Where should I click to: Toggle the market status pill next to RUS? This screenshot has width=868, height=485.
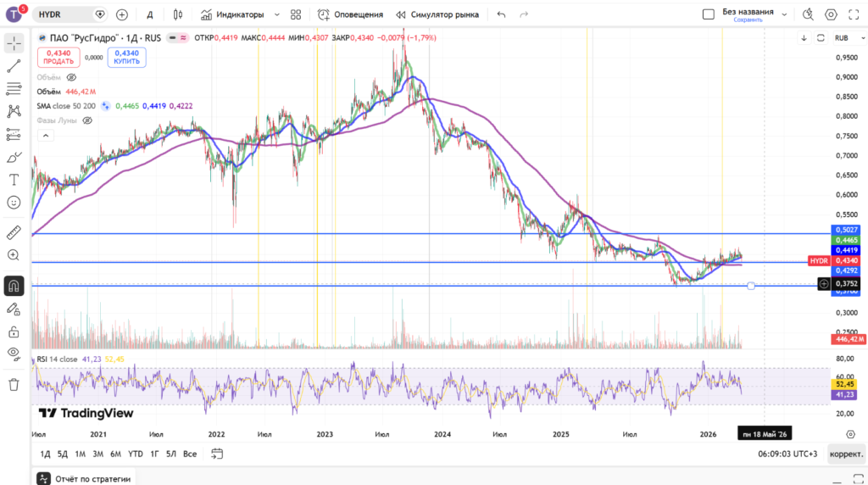click(x=178, y=37)
